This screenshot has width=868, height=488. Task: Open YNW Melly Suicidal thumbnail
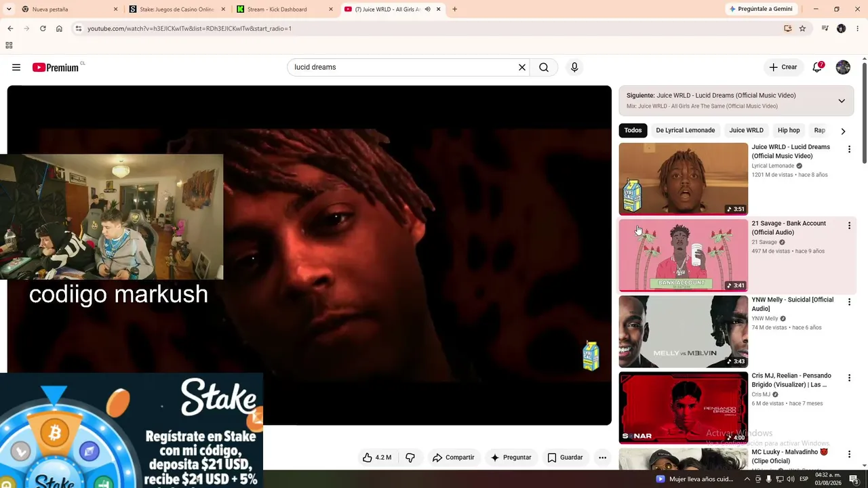click(683, 331)
